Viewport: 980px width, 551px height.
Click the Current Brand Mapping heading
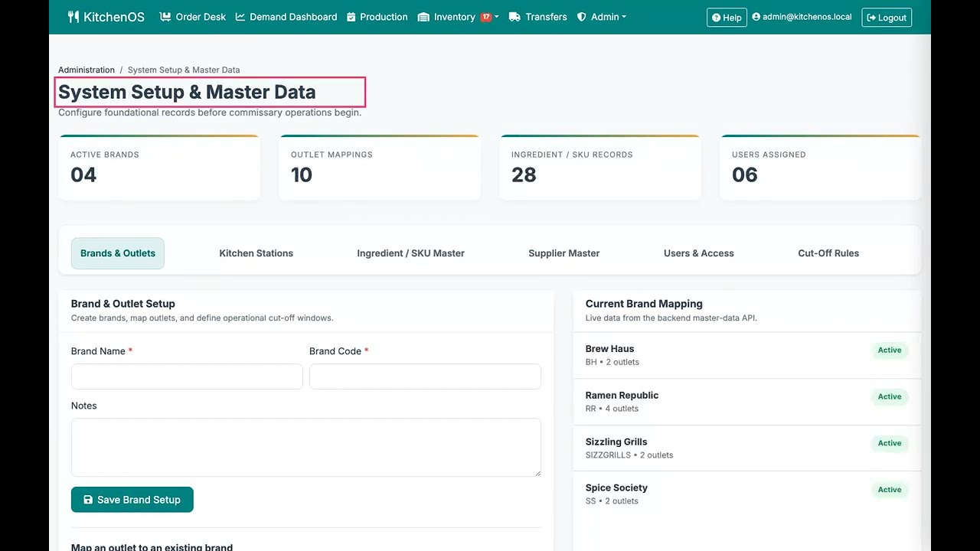click(x=644, y=304)
